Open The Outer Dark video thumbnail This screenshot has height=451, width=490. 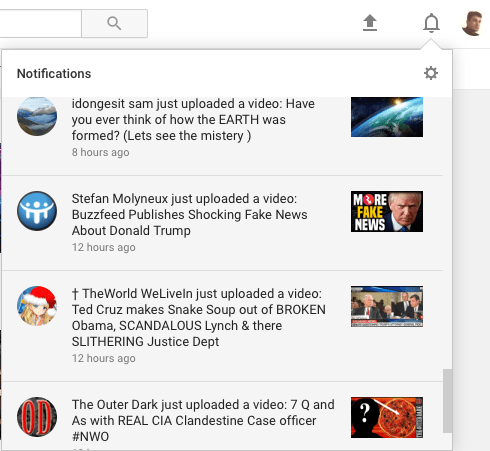pos(387,418)
